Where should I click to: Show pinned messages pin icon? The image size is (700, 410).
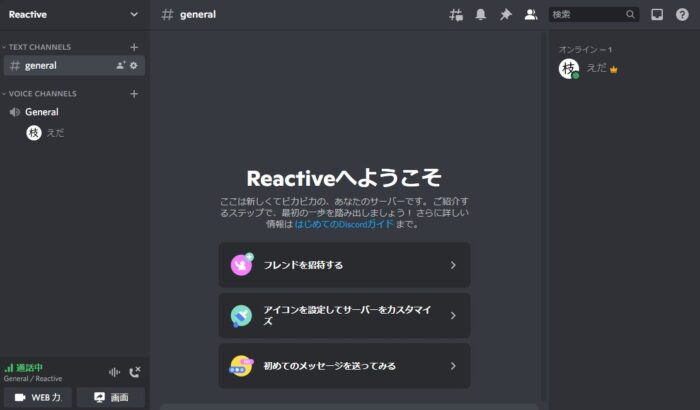505,15
